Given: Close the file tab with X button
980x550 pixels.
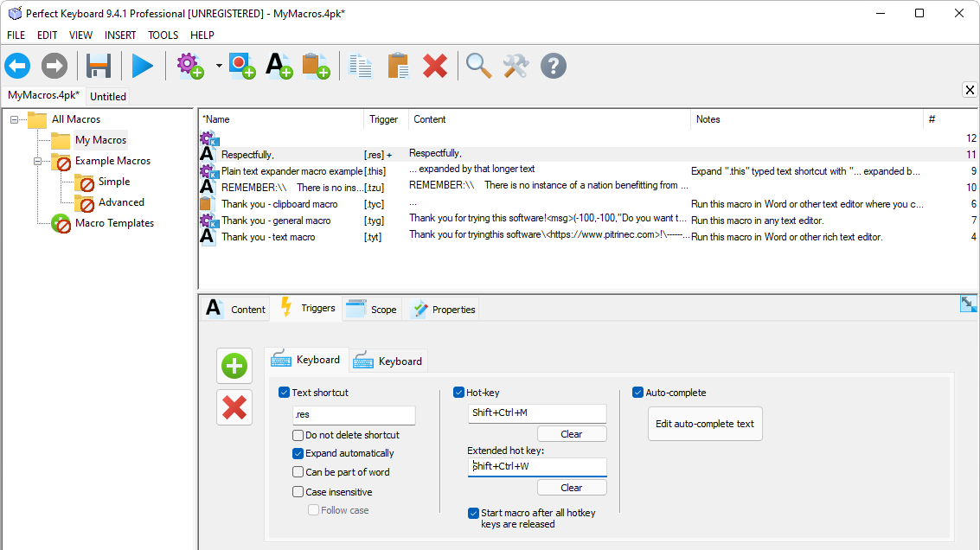Looking at the screenshot, I should tap(970, 90).
